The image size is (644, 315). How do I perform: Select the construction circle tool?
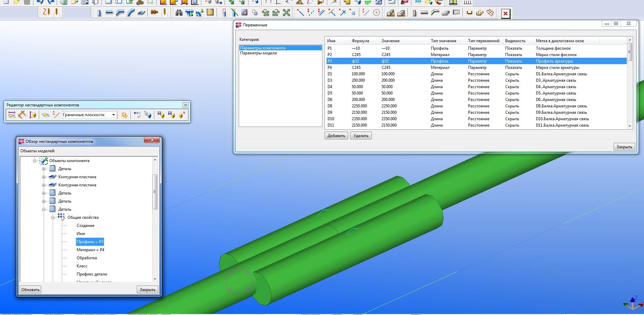377,13
